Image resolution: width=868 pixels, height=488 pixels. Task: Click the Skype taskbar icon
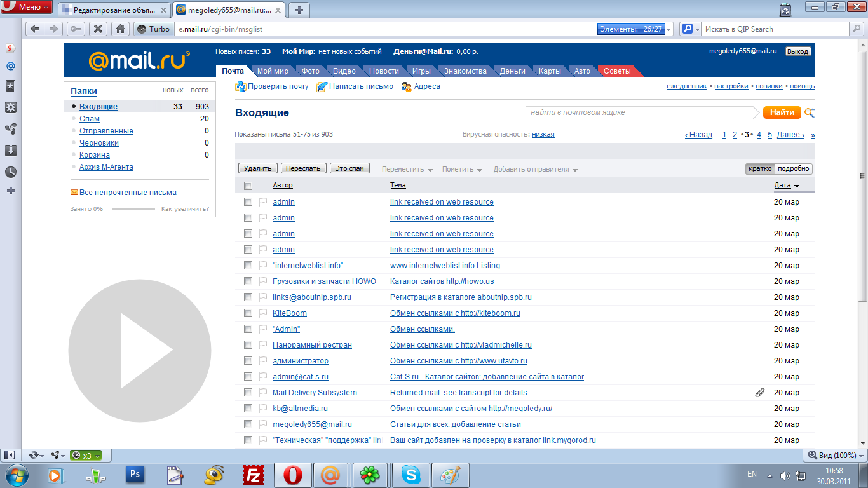(x=410, y=474)
